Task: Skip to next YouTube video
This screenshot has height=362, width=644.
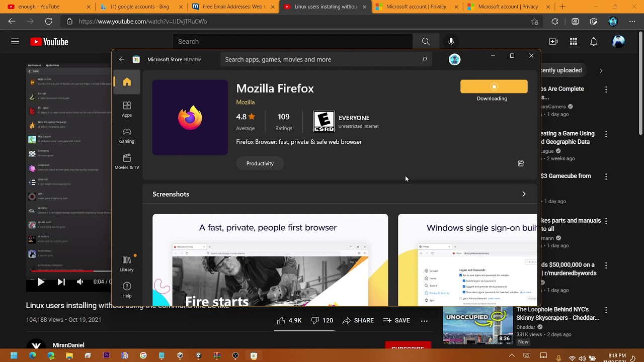Action: (x=61, y=282)
